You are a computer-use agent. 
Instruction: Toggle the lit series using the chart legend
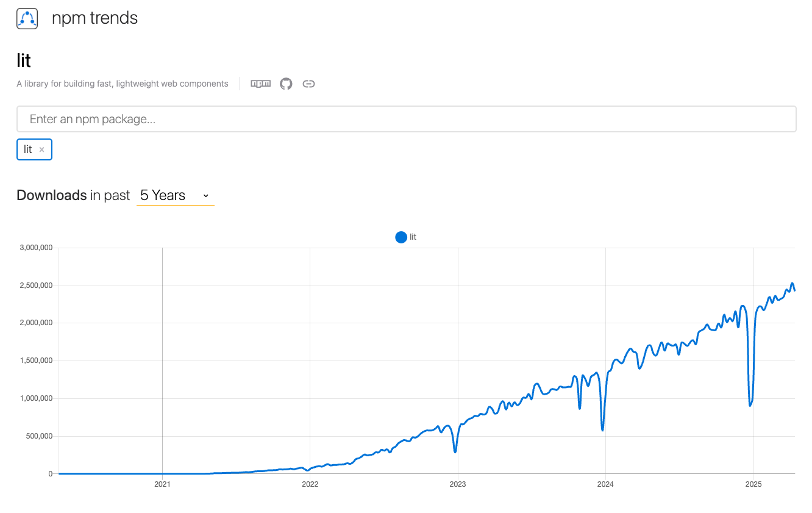(405, 237)
